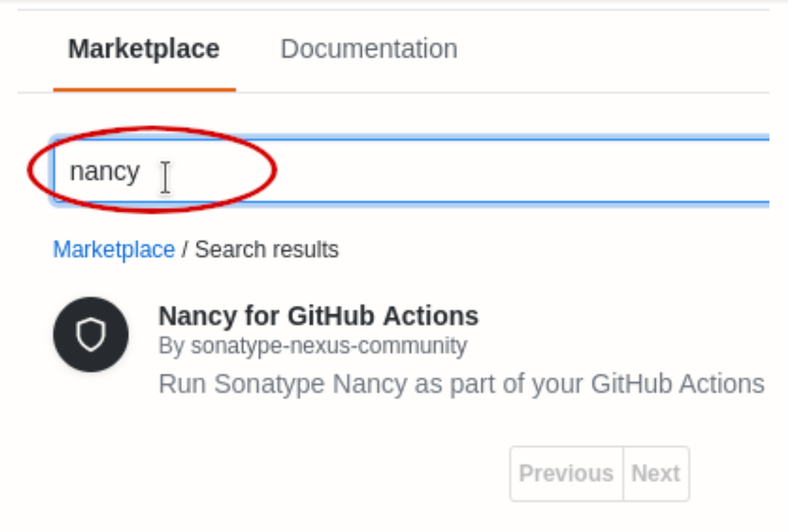This screenshot has height=532, width=788.
Task: Click the slash separator in the breadcrumb
Action: pyautogui.click(x=185, y=250)
